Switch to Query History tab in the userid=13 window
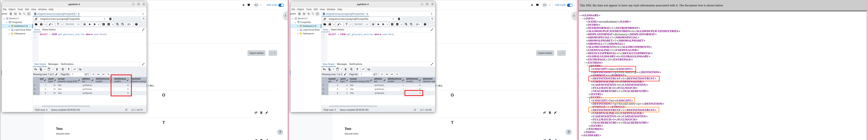The width and height of the screenshot is (868, 140). pos(49,30)
